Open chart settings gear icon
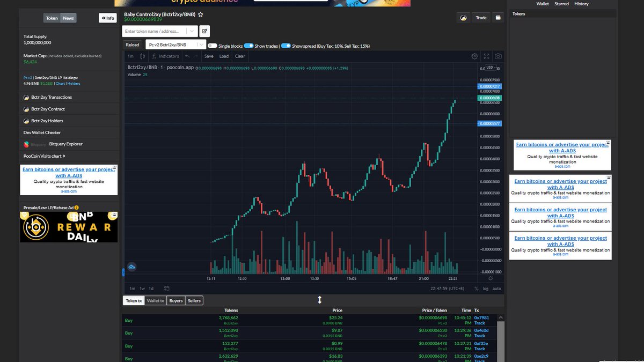Screen dimensions: 644x362 474,56
